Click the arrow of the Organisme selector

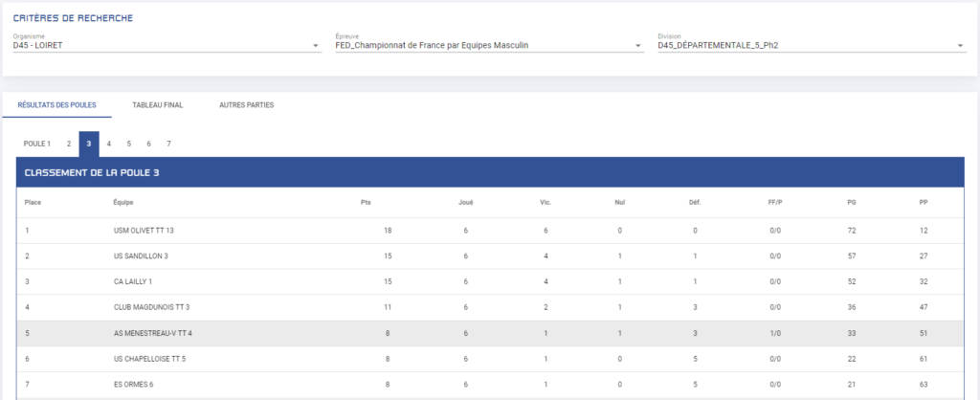(316, 46)
